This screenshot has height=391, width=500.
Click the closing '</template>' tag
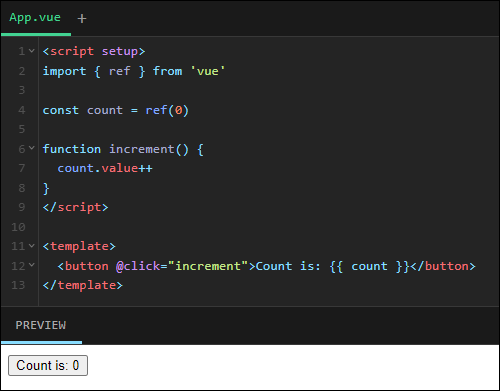click(x=83, y=285)
